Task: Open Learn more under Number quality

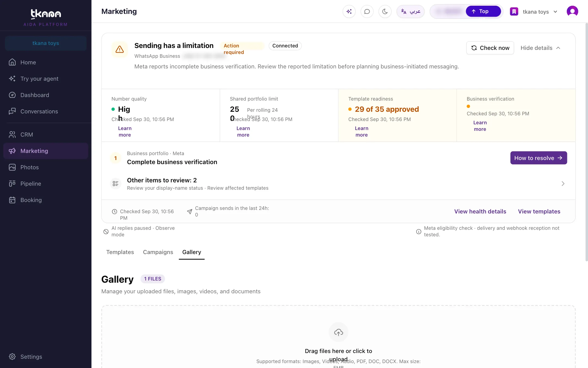Action: click(x=125, y=131)
